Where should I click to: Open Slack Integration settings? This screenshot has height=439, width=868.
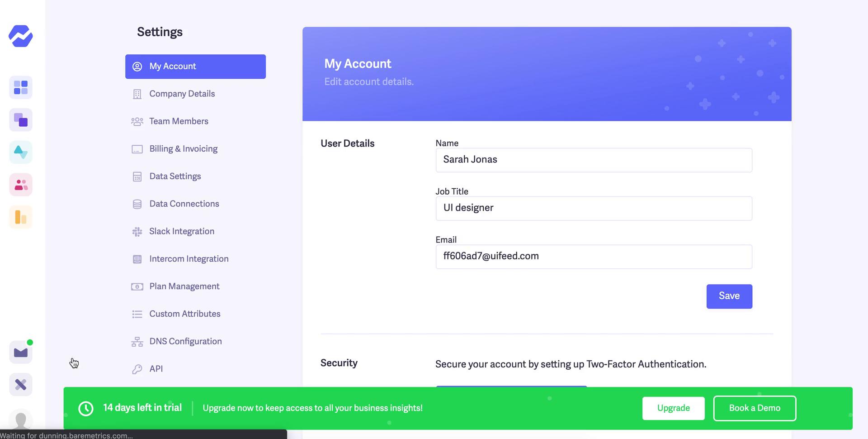coord(195,232)
